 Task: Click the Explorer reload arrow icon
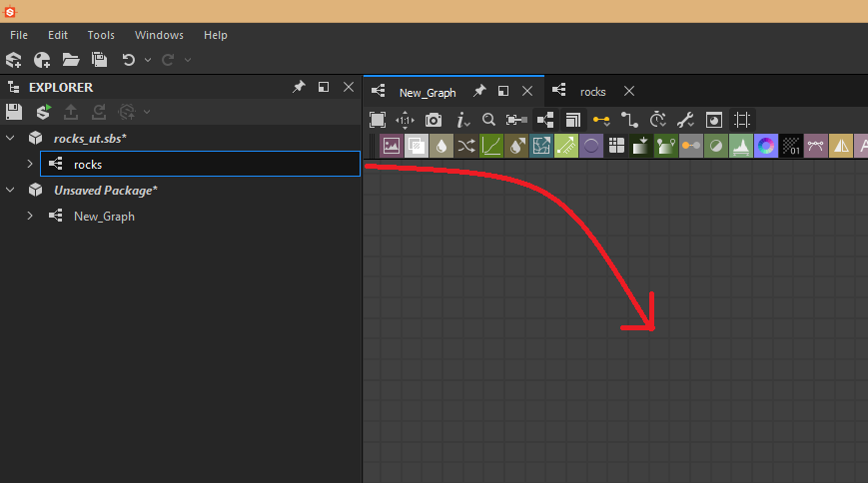click(x=99, y=112)
